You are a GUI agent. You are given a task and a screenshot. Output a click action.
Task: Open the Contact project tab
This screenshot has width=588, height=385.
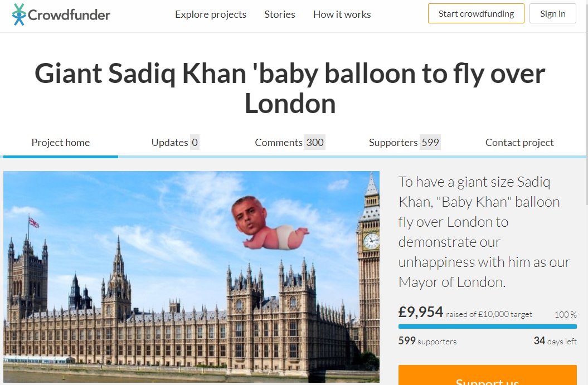coord(519,143)
